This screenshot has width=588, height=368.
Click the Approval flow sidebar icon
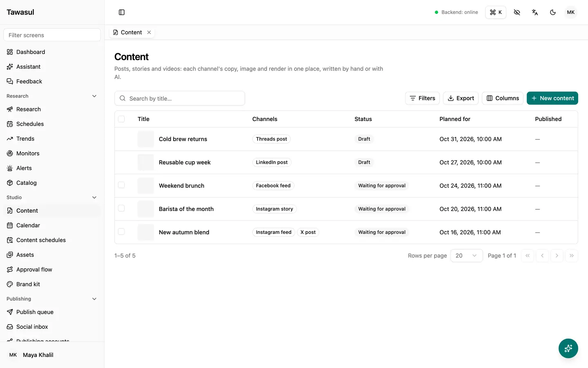tap(10, 269)
